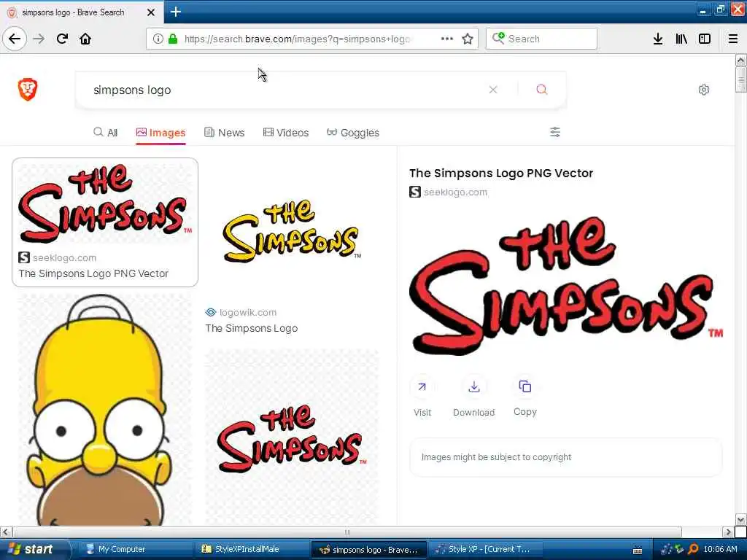Open image filter options sliders icon
This screenshot has height=560, width=747.
(x=555, y=132)
